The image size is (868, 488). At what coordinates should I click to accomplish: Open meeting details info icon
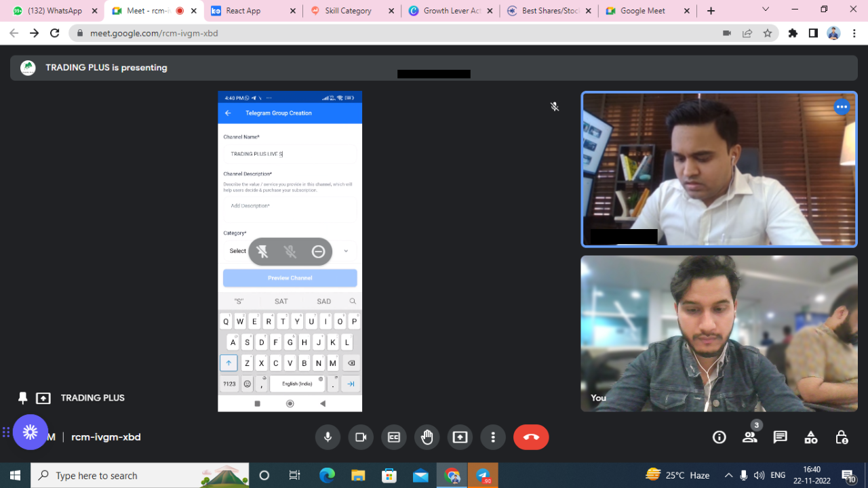pyautogui.click(x=719, y=437)
